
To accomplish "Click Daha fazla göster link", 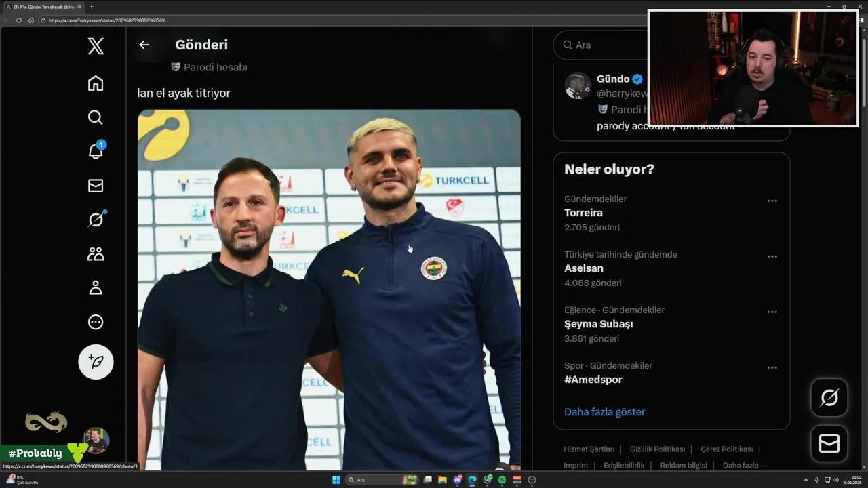I will pos(604,411).
